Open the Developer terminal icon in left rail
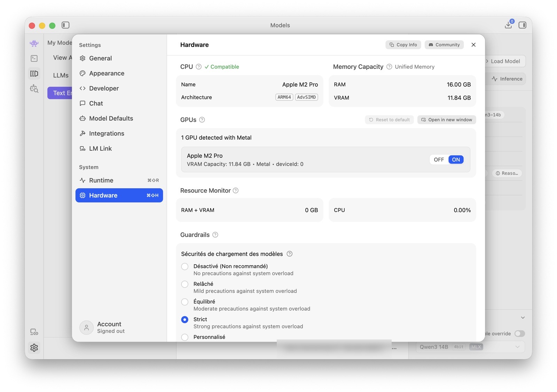This screenshot has height=392, width=557. pos(34,58)
